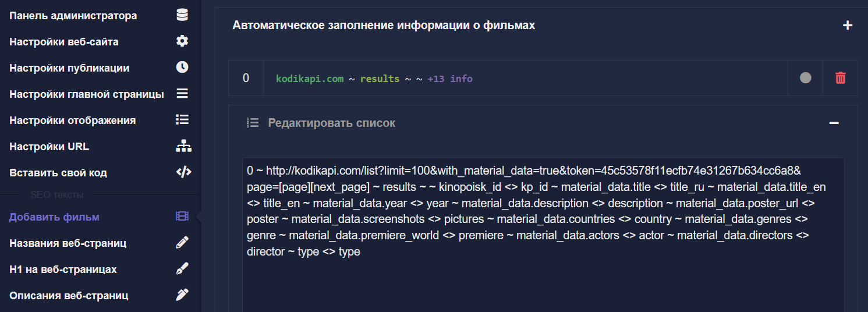
Task: Click the code brackets icon for Вставить свой код
Action: pos(183,172)
